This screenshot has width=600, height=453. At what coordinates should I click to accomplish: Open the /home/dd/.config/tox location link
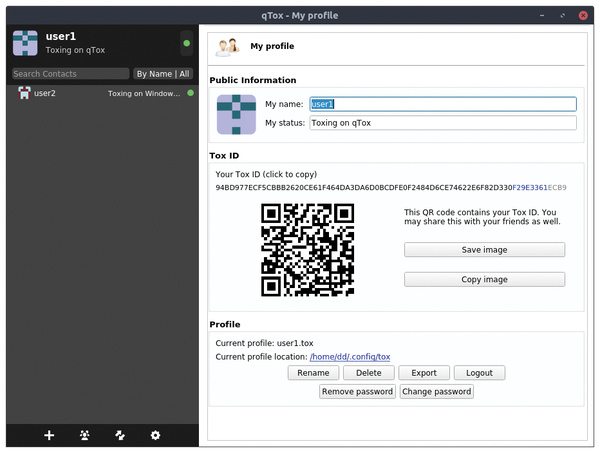350,357
